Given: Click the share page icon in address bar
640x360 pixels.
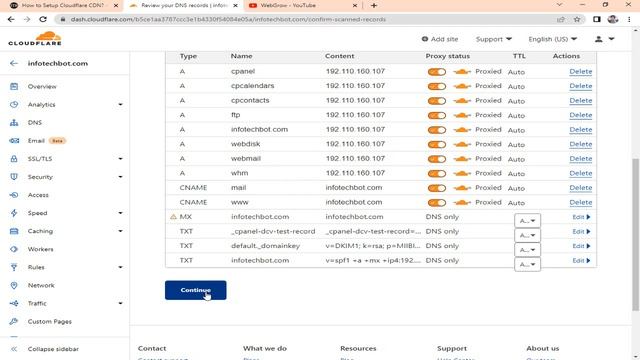Looking at the screenshot, I should pyautogui.click(x=561, y=19).
